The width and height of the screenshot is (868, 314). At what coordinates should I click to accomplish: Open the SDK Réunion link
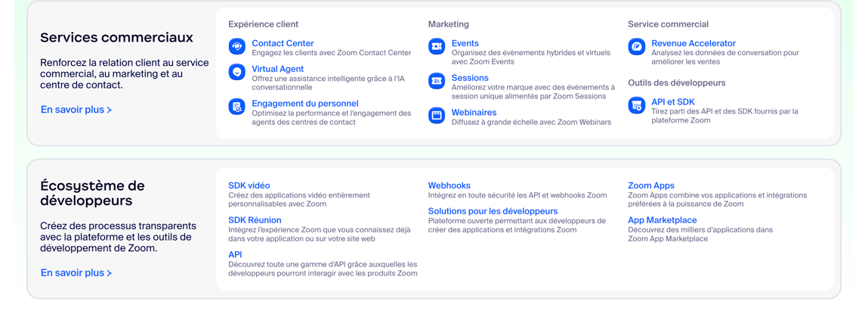[x=255, y=220]
